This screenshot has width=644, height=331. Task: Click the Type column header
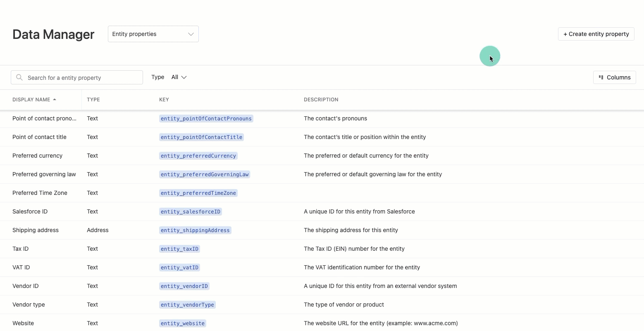(x=93, y=100)
